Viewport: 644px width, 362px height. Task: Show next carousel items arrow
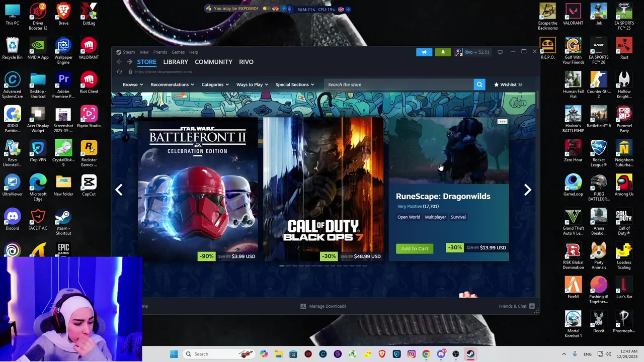[527, 190]
